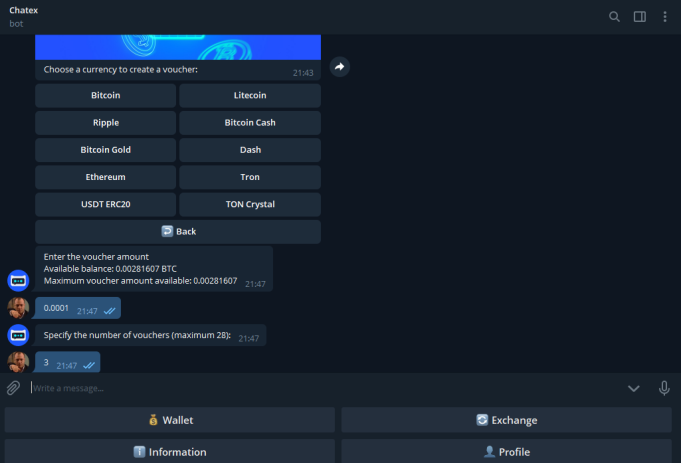The image size is (681, 463).
Task: Focus the 'Write a message...' field
Action: [x=326, y=388]
